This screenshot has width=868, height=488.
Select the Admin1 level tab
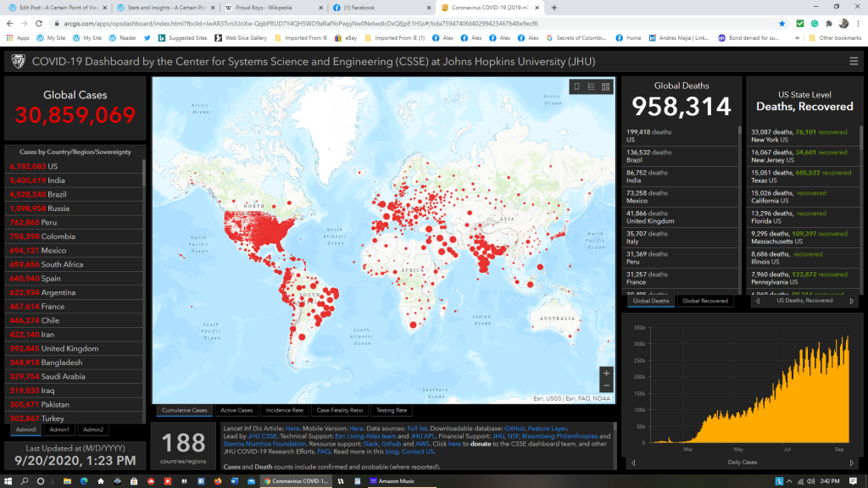59,430
